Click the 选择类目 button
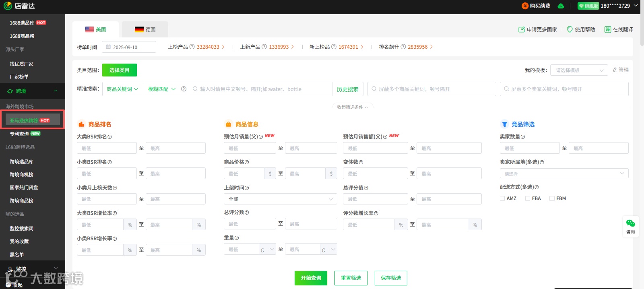This screenshot has height=289, width=644. (120, 70)
